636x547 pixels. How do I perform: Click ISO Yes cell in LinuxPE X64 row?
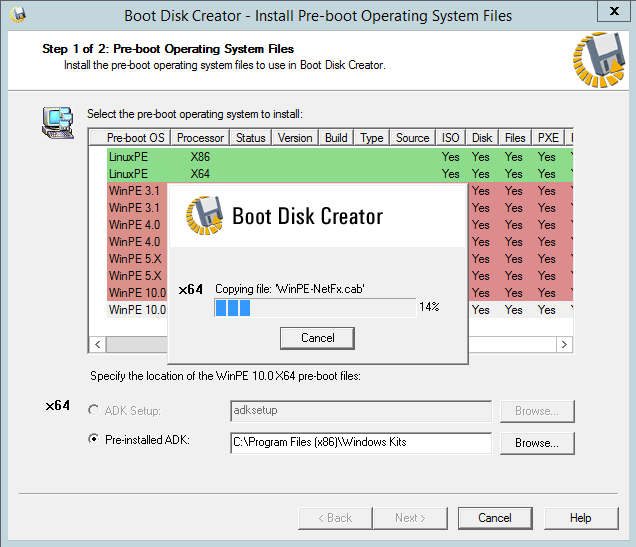pos(451,174)
